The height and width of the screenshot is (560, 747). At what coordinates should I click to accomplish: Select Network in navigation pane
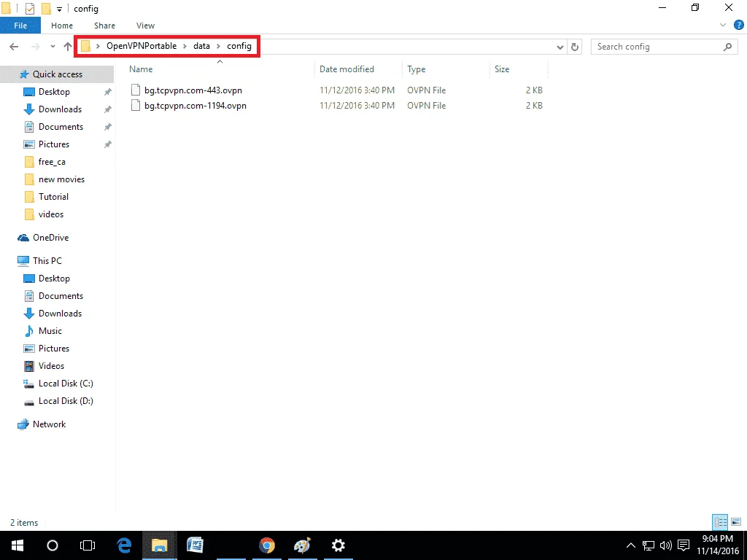[49, 424]
